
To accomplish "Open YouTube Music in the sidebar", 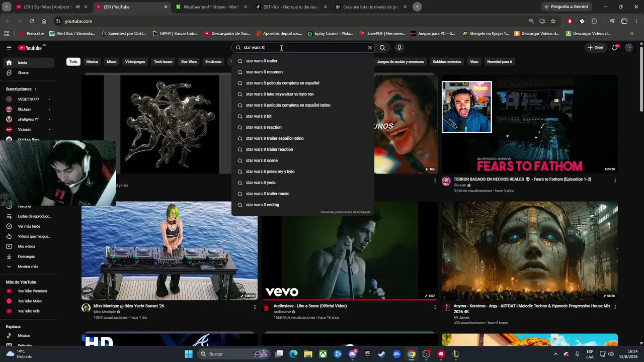I will point(29,301).
